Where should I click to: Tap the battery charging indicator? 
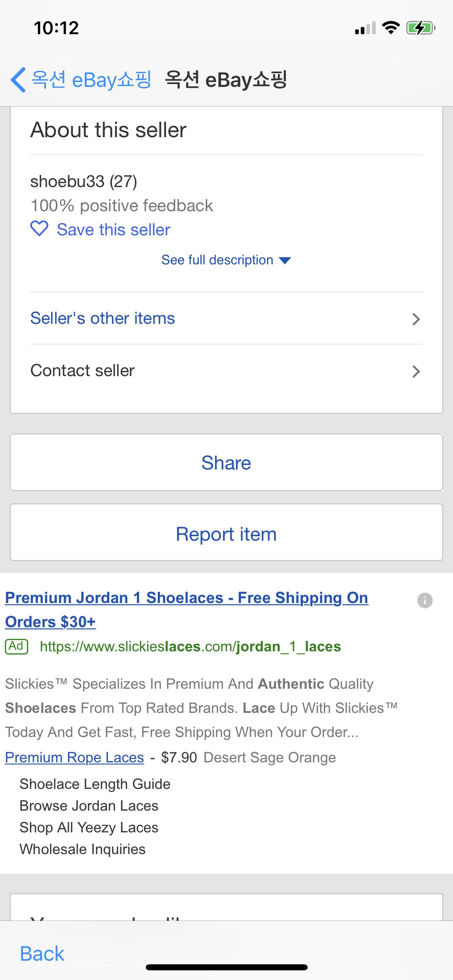click(420, 28)
